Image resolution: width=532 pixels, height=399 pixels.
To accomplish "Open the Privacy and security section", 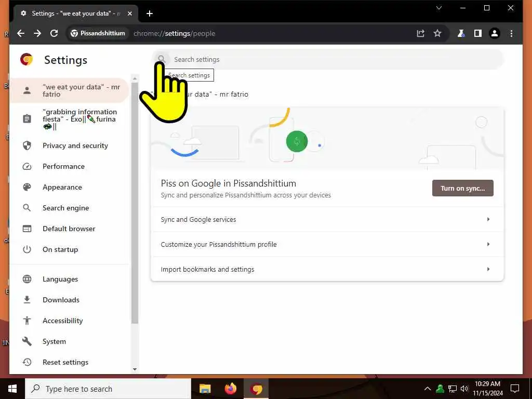I will click(x=70, y=145).
